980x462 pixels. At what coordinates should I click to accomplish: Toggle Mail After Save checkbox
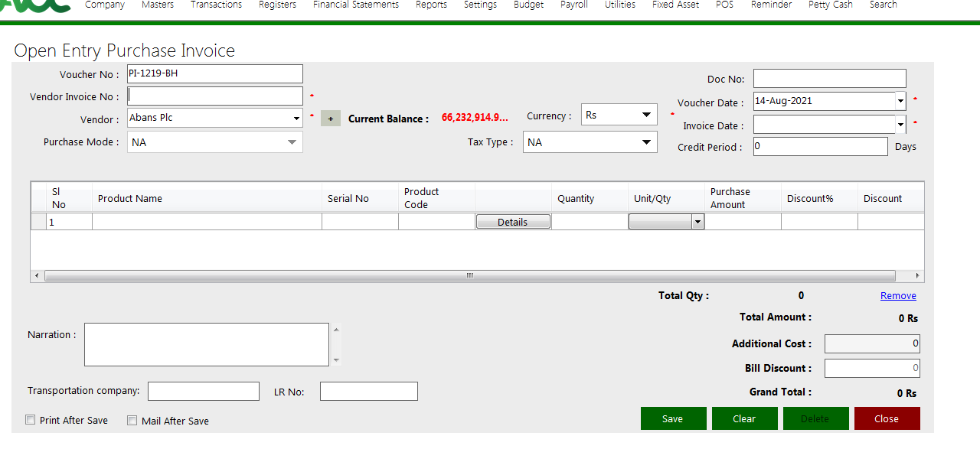tap(132, 420)
